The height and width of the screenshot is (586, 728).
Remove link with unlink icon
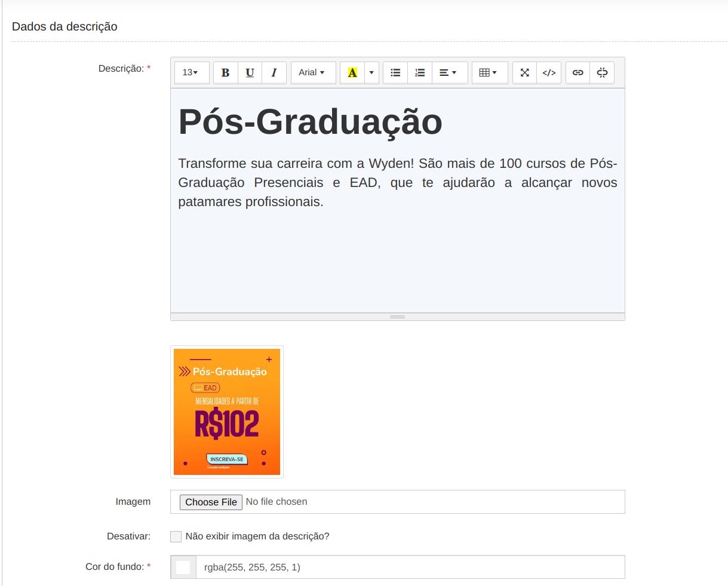[x=602, y=72]
